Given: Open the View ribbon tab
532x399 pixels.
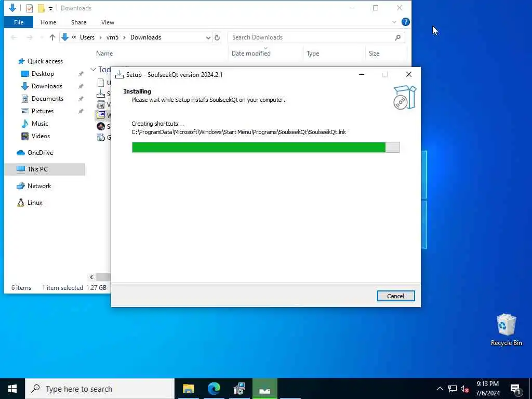Looking at the screenshot, I should 108,22.
